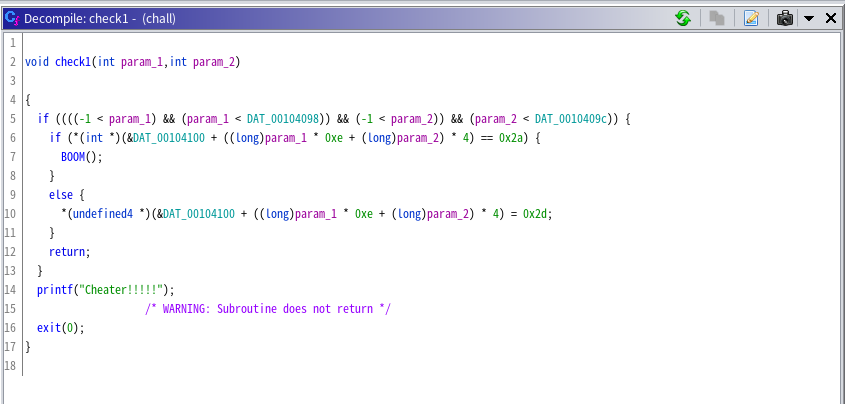845x404 pixels.
Task: Click the Decompile: check1 title bar text
Action: pyautogui.click(x=100, y=19)
